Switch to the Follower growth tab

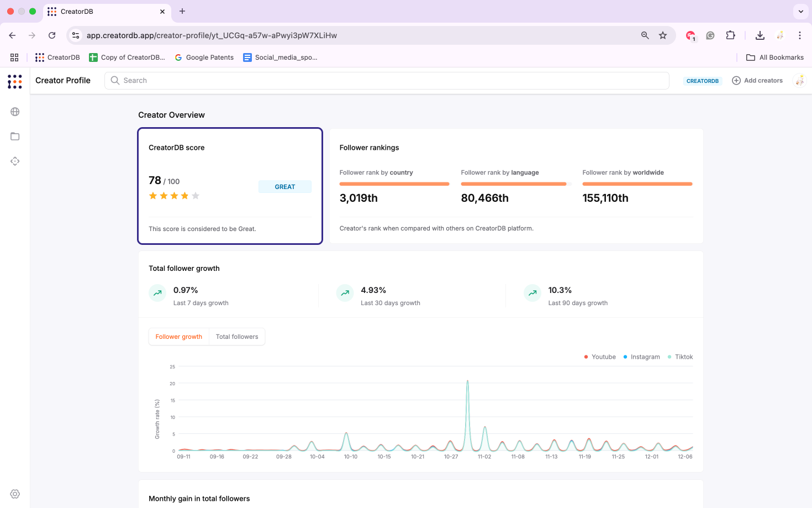pyautogui.click(x=179, y=337)
